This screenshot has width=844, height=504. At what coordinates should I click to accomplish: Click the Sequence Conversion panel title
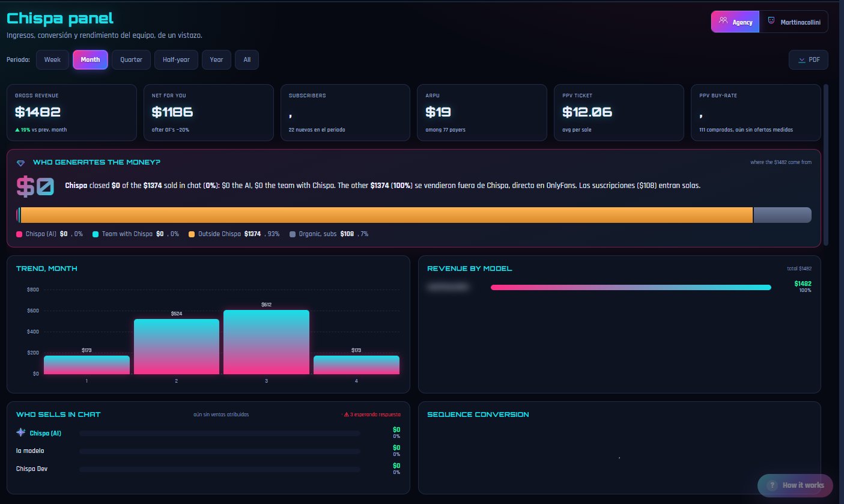click(478, 414)
